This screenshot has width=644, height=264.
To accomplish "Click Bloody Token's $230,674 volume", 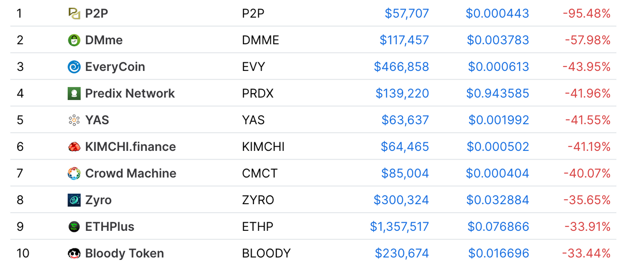I will point(402,253).
